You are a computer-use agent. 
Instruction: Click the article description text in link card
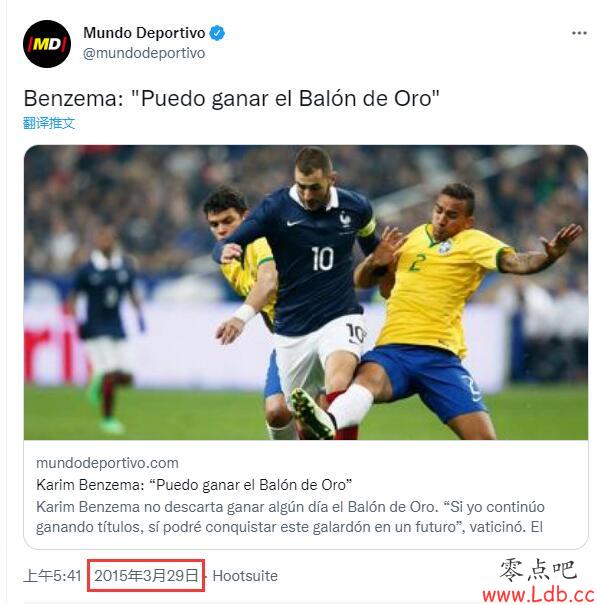tap(290, 517)
